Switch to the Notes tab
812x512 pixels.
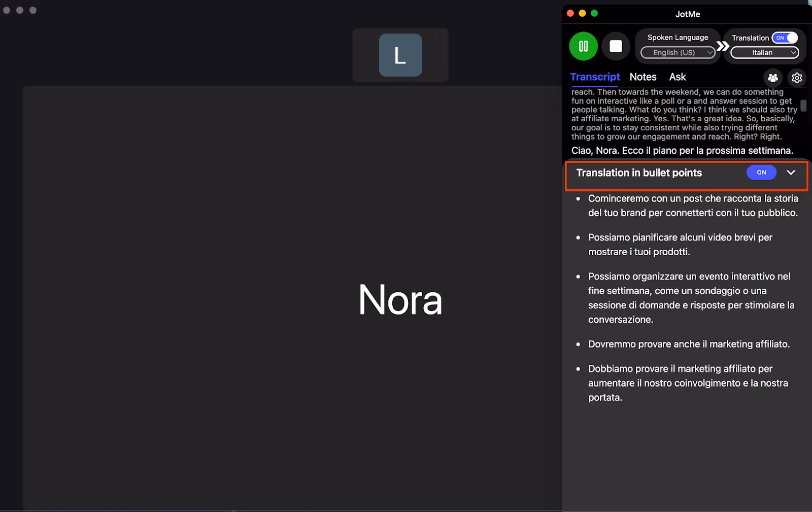(643, 77)
